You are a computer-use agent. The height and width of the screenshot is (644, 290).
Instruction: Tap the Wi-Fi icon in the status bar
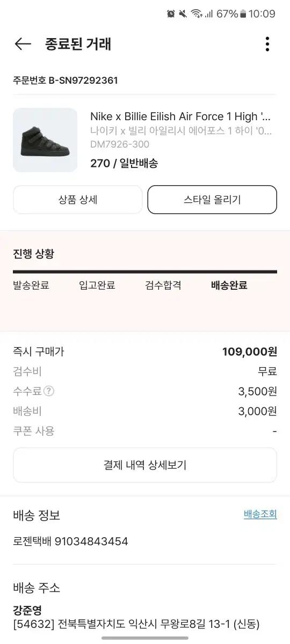[196, 14]
